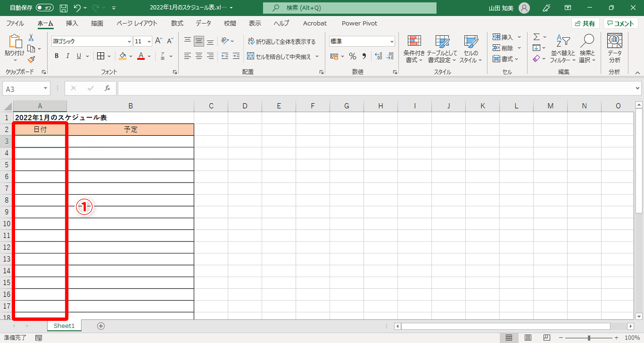Open the font size dropdown
644x343 pixels.
coord(149,41)
